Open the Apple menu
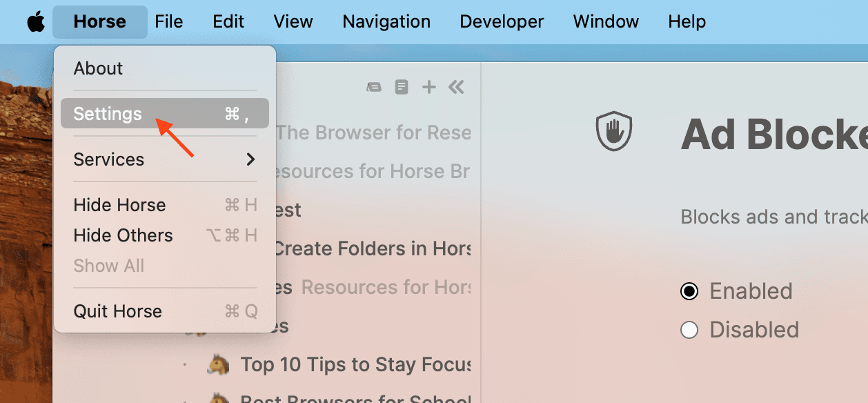The image size is (868, 403). [x=35, y=21]
